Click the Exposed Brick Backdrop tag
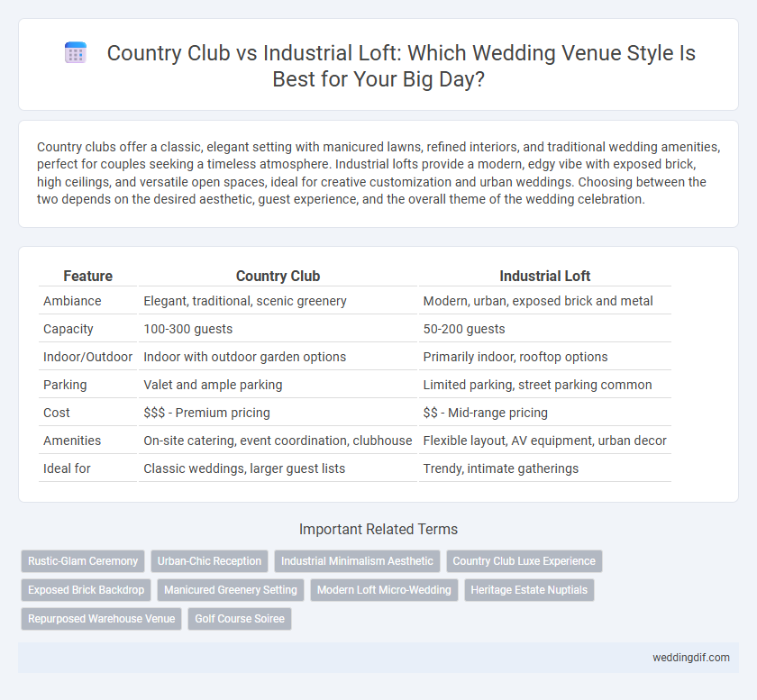The image size is (757, 700). click(x=86, y=590)
